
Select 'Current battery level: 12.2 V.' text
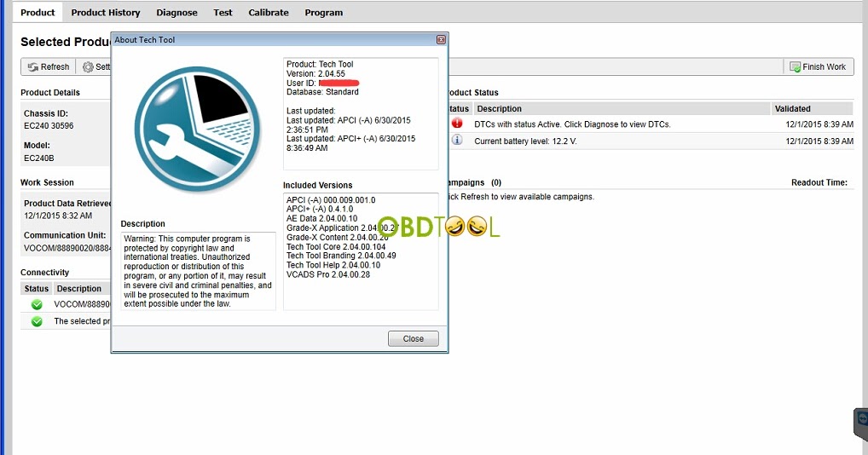point(525,141)
